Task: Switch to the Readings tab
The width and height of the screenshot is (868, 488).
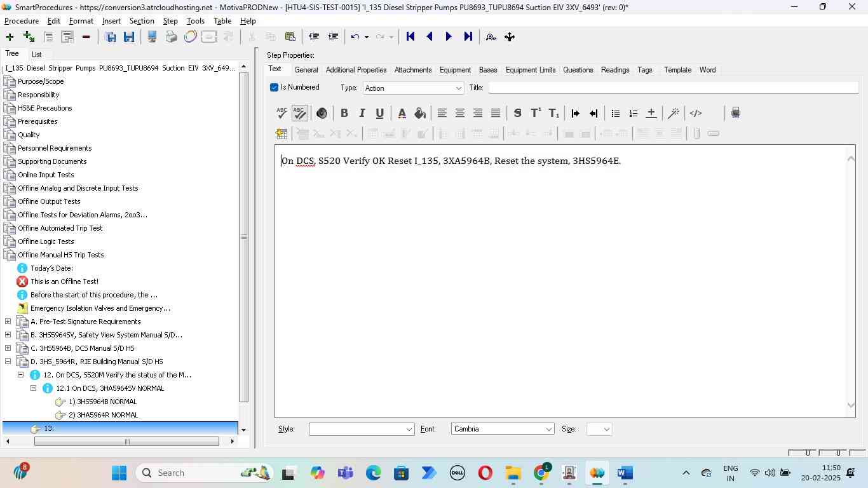Action: pos(615,70)
